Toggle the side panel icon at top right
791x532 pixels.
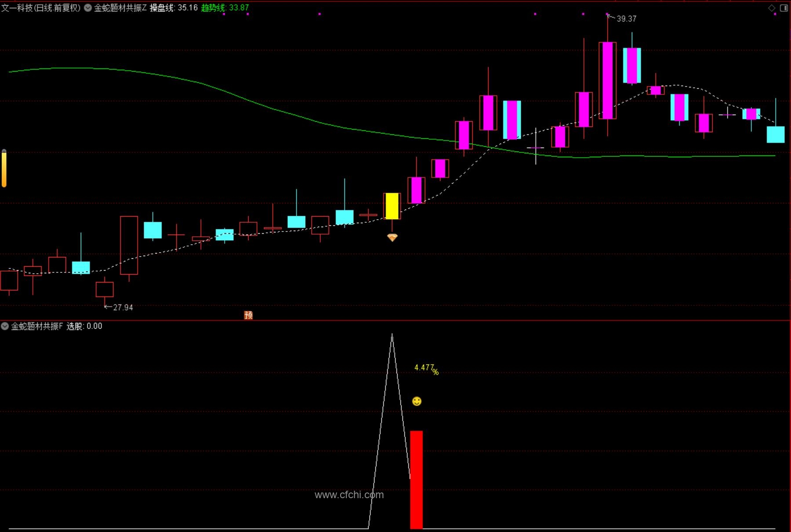pos(784,8)
